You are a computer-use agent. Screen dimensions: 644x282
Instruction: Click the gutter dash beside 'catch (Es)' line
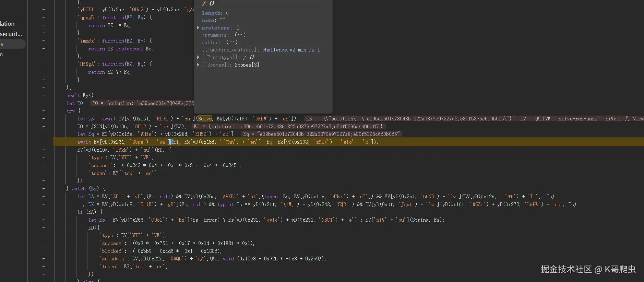click(44, 189)
